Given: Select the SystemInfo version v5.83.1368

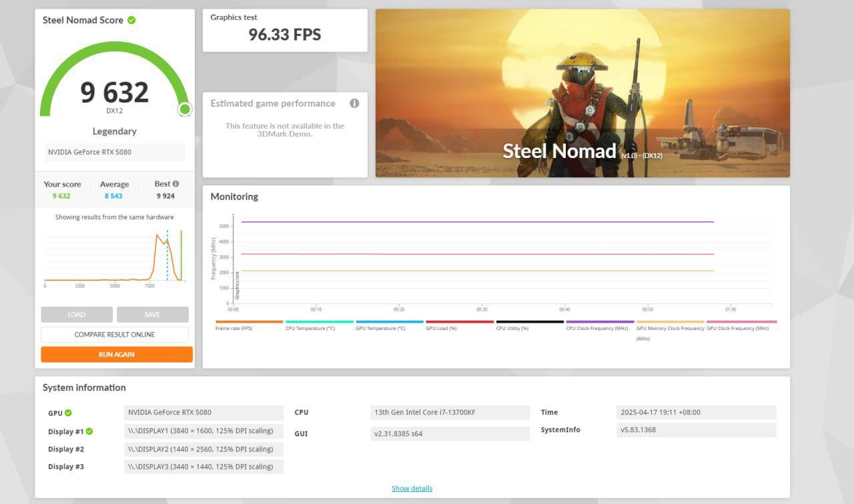Looking at the screenshot, I should tap(697, 430).
